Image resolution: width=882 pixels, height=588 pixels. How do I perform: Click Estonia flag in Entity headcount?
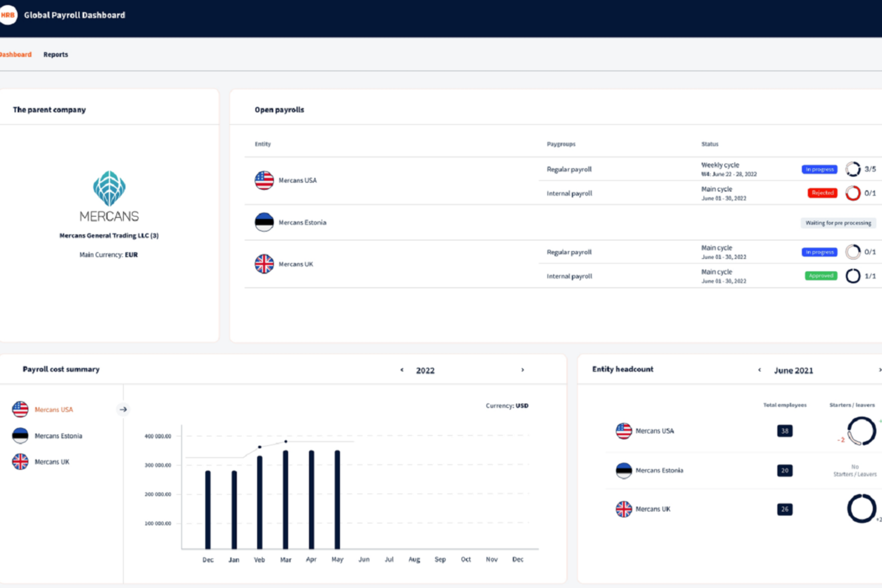coord(623,470)
